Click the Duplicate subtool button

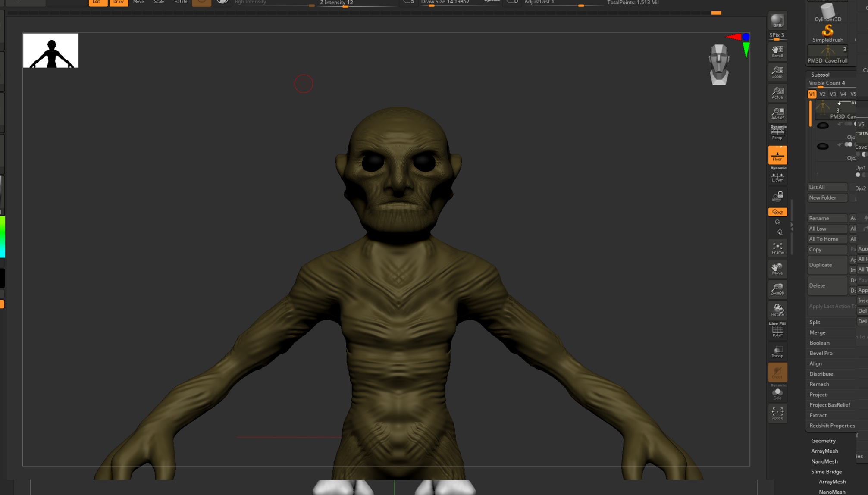827,265
